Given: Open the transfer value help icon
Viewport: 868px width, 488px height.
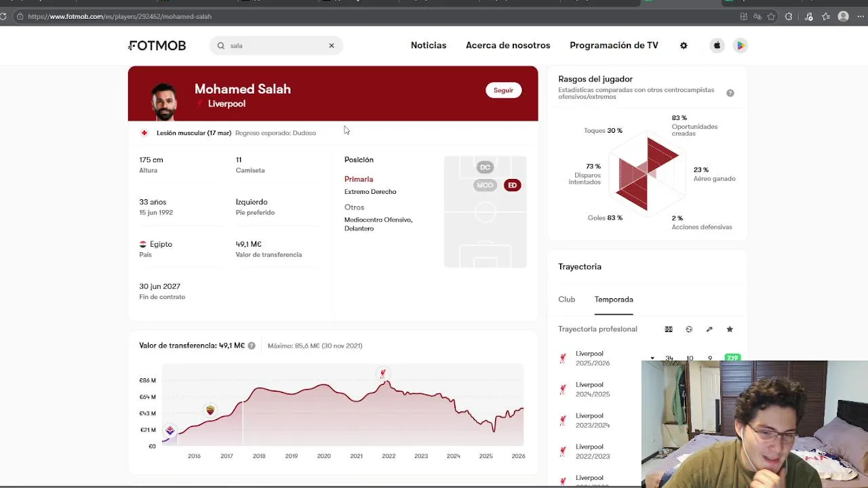Looking at the screenshot, I should click(x=252, y=346).
